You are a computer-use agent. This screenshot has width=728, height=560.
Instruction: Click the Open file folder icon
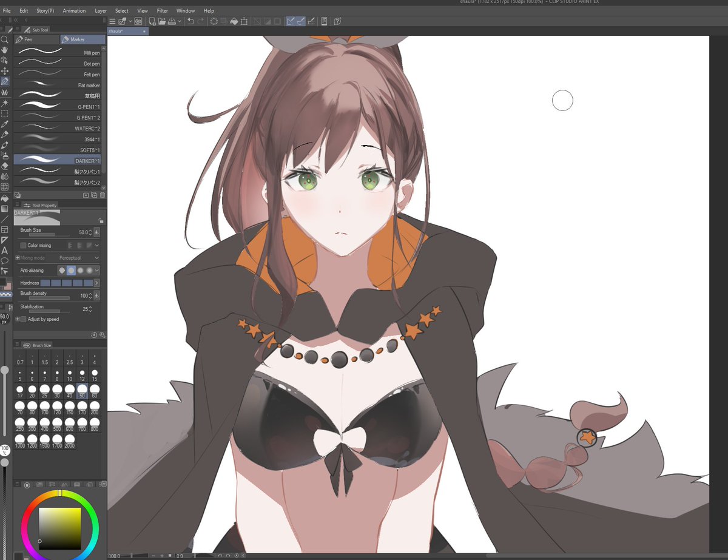[162, 21]
